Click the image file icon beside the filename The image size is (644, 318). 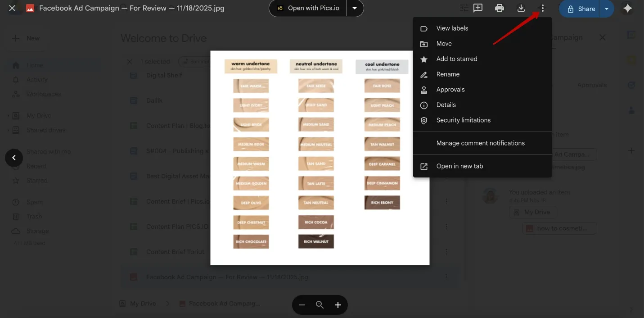pyautogui.click(x=30, y=8)
